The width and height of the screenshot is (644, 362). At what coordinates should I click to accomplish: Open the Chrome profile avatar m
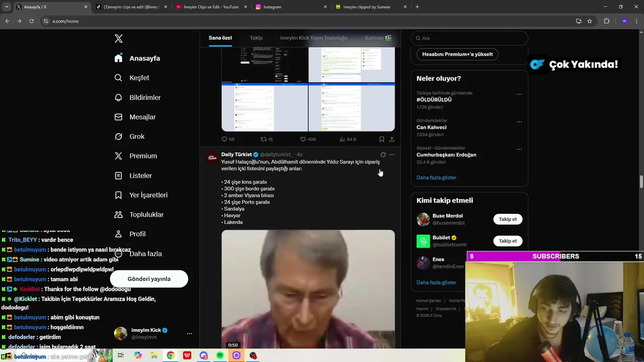[x=624, y=21]
